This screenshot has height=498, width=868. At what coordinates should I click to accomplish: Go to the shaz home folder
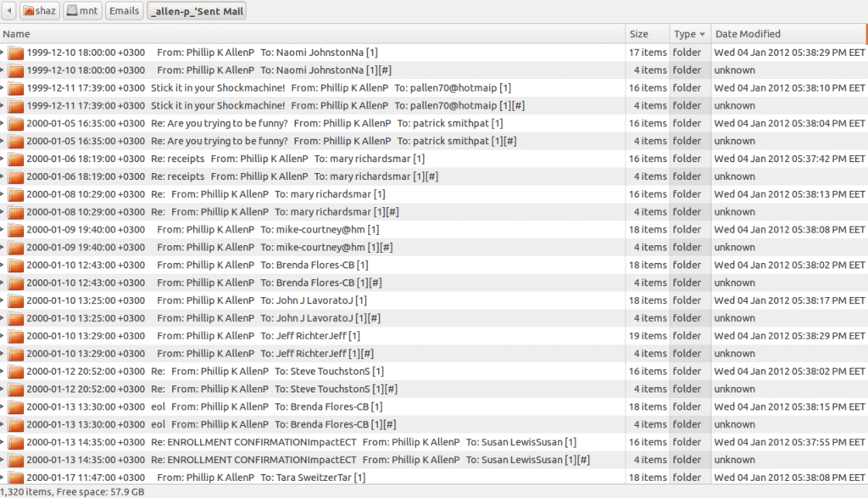(x=39, y=11)
